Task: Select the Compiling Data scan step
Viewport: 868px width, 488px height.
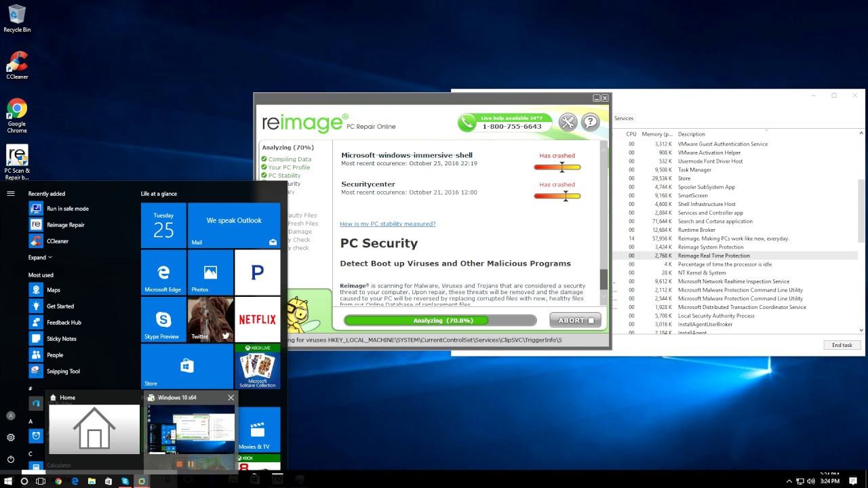Action: click(x=286, y=159)
